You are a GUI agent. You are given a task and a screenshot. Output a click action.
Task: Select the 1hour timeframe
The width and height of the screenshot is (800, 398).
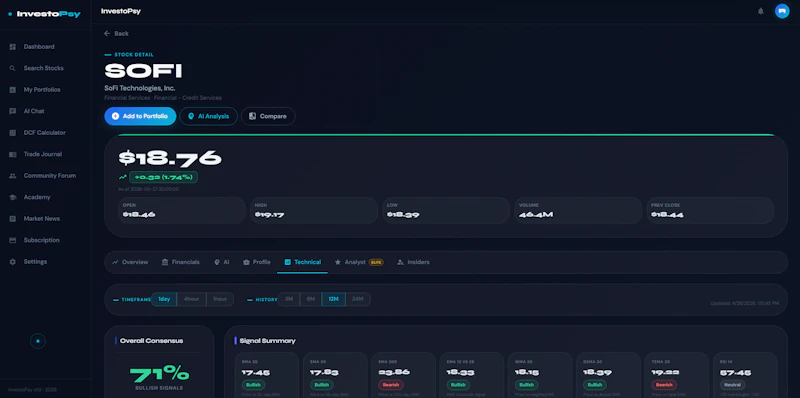pyautogui.click(x=220, y=300)
